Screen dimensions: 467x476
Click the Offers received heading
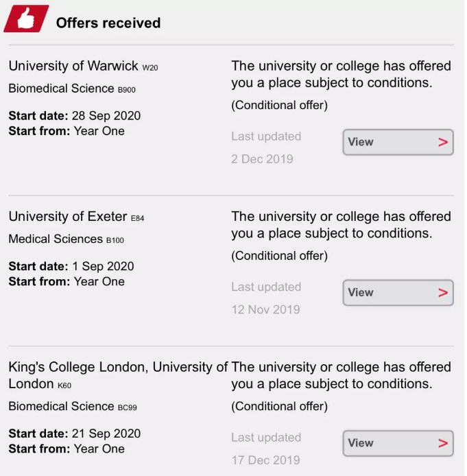pyautogui.click(x=108, y=23)
